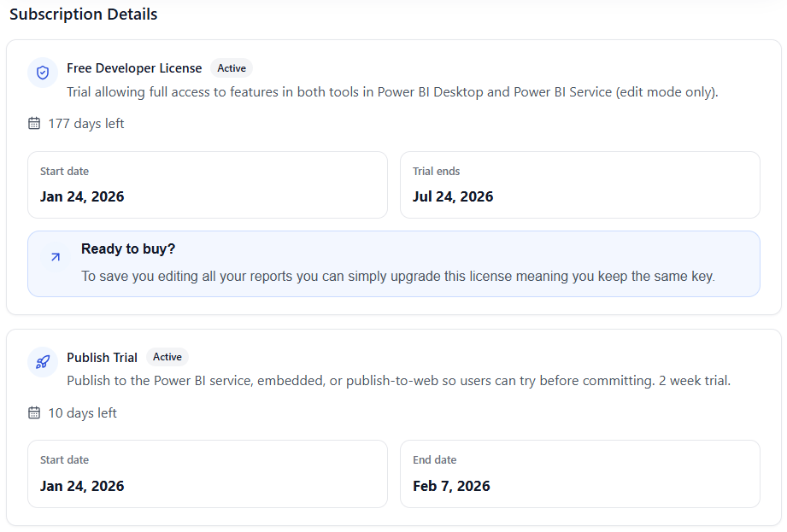The height and width of the screenshot is (532, 787).
Task: Click the Publish Trial title
Action: point(102,358)
